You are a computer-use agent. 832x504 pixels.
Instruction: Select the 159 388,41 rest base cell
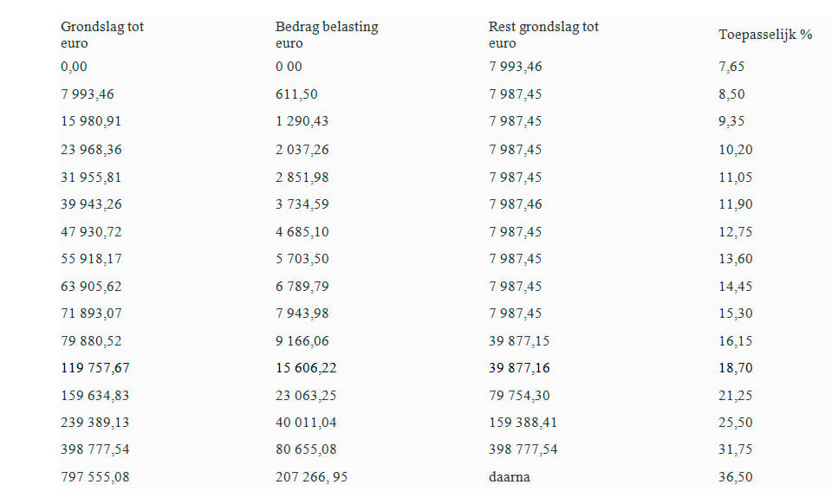pyautogui.click(x=523, y=423)
